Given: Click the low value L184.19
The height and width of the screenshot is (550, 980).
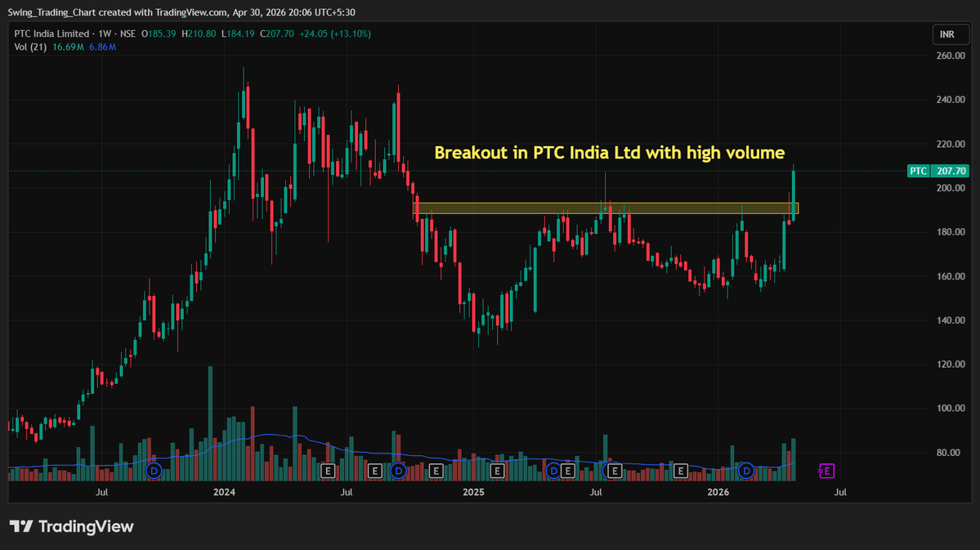Looking at the screenshot, I should coord(238,34).
